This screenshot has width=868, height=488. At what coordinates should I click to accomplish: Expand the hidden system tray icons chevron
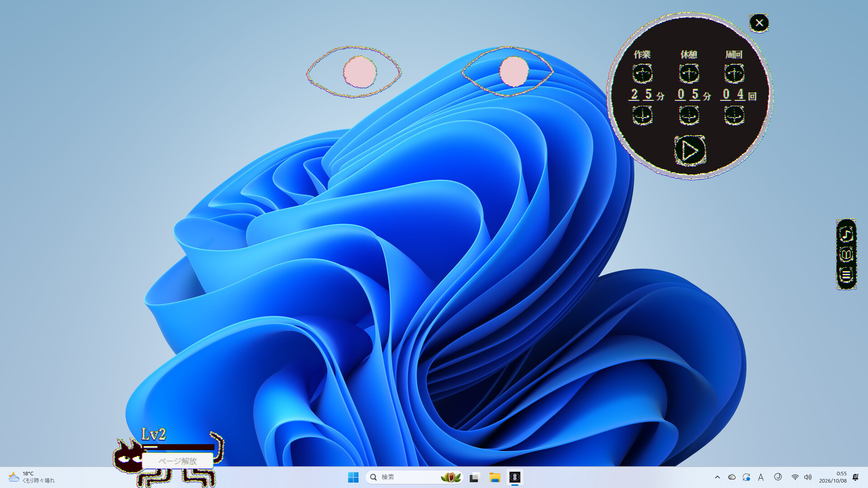(x=717, y=477)
